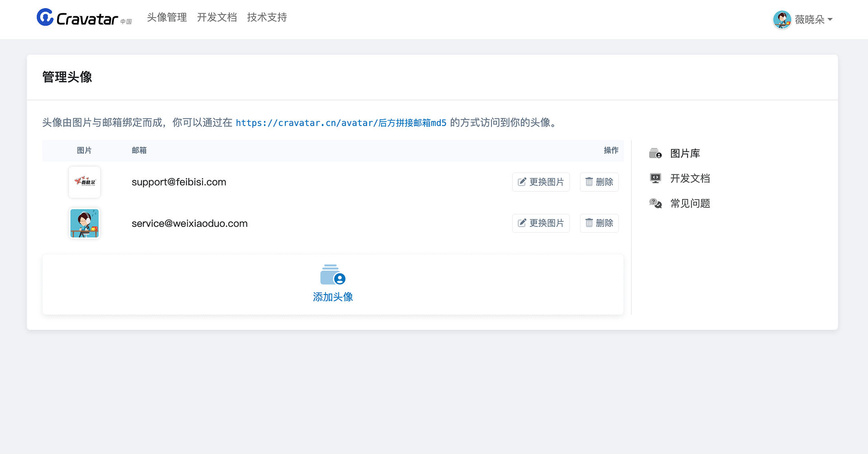
Task: Open 技术支持 in the top navigation
Action: (x=267, y=18)
